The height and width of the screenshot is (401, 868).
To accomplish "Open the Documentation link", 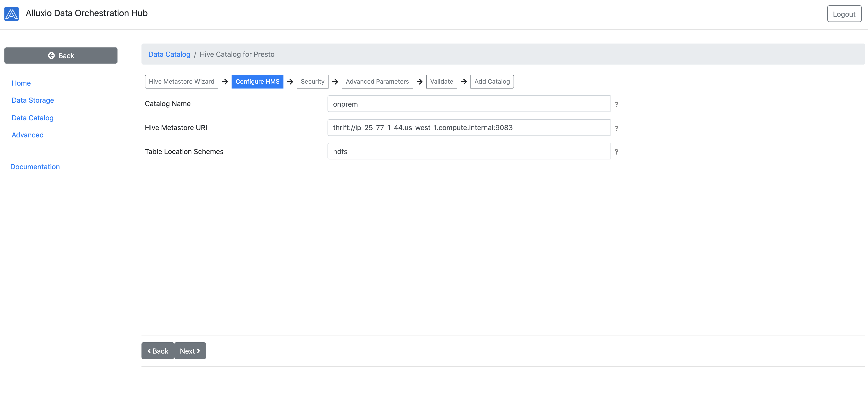I will coord(35,167).
